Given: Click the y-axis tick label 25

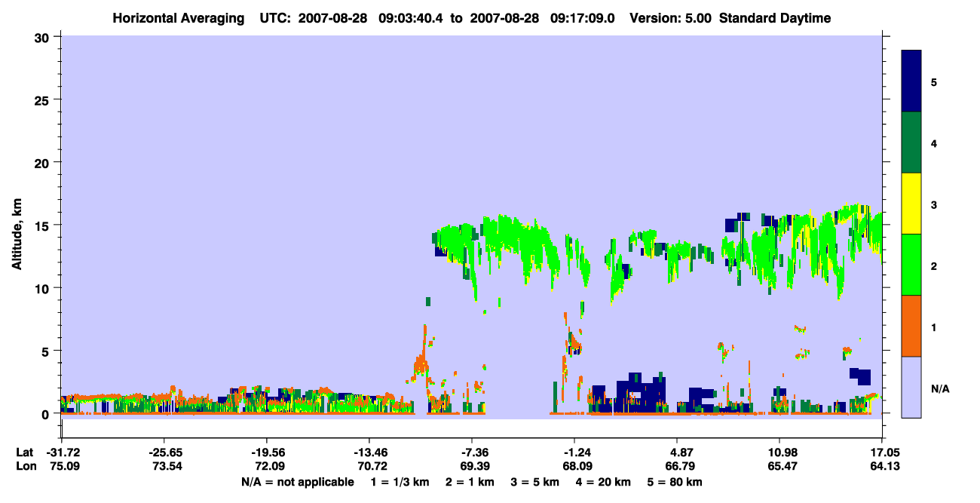Looking at the screenshot, I should 44,100.
